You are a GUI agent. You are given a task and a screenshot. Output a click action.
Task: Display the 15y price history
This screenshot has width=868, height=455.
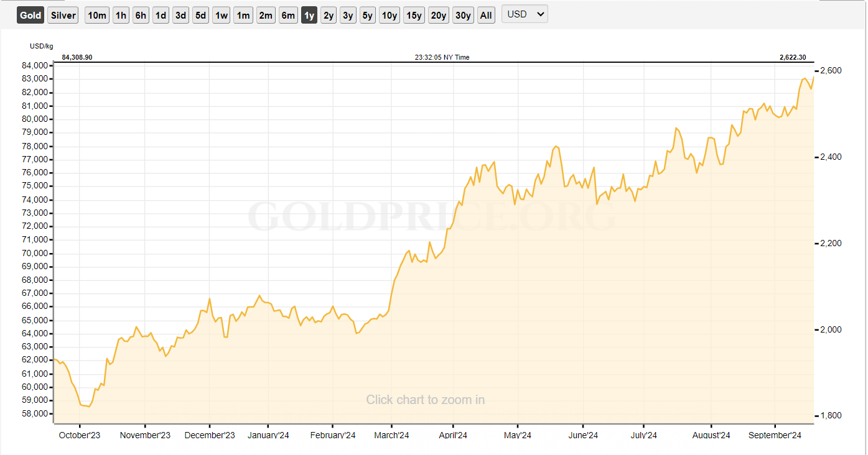pyautogui.click(x=414, y=15)
